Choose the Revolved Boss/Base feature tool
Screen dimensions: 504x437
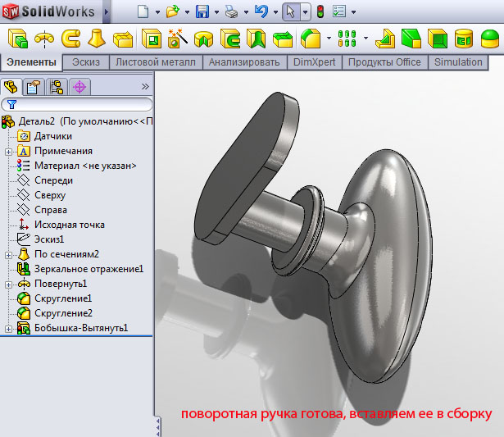(43, 39)
